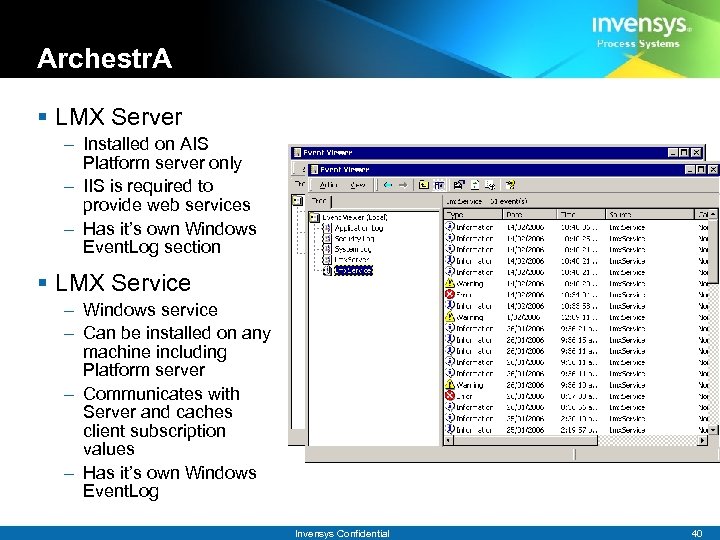Select the Information event timed 9:56:21
The width and height of the screenshot is (720, 540).
point(576,328)
